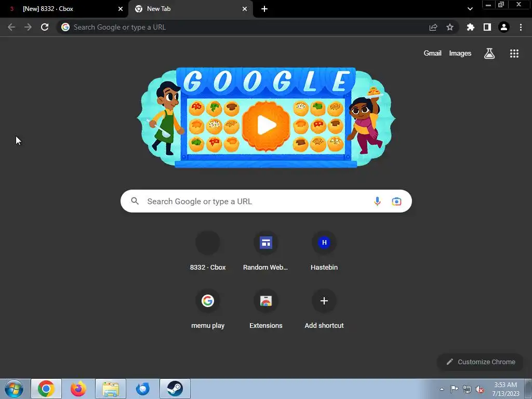Show hidden system tray icons

pyautogui.click(x=442, y=389)
